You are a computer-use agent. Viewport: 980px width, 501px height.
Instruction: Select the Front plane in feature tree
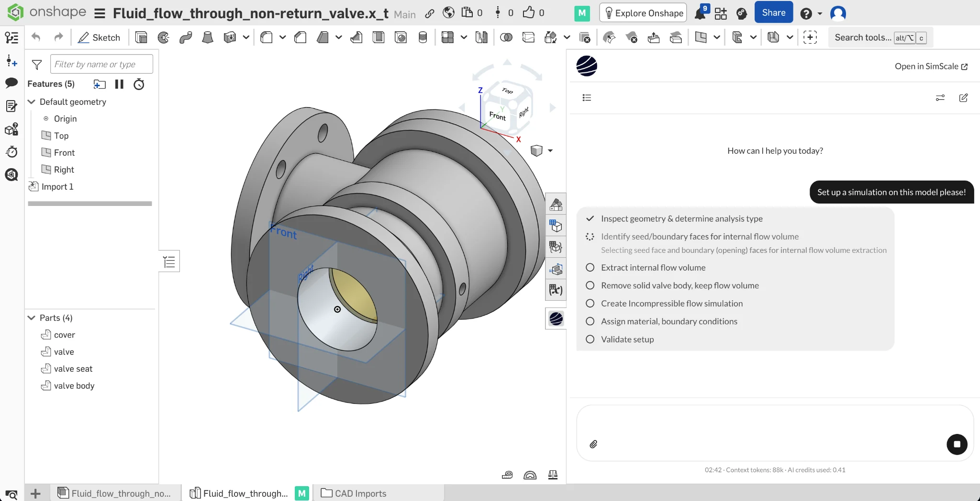pyautogui.click(x=64, y=152)
